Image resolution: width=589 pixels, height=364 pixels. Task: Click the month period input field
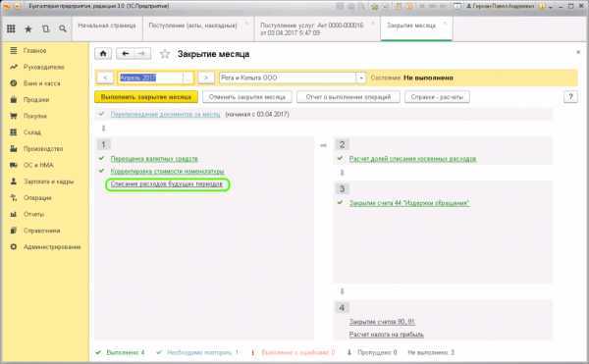pyautogui.click(x=150, y=78)
